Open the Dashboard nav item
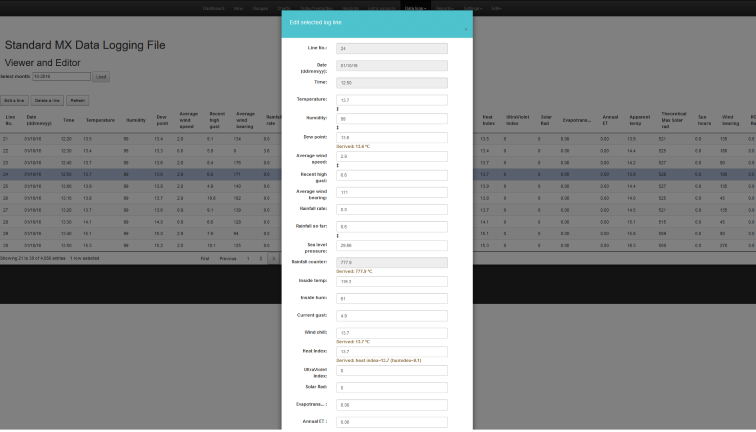The height and width of the screenshot is (432, 756). (x=214, y=7)
